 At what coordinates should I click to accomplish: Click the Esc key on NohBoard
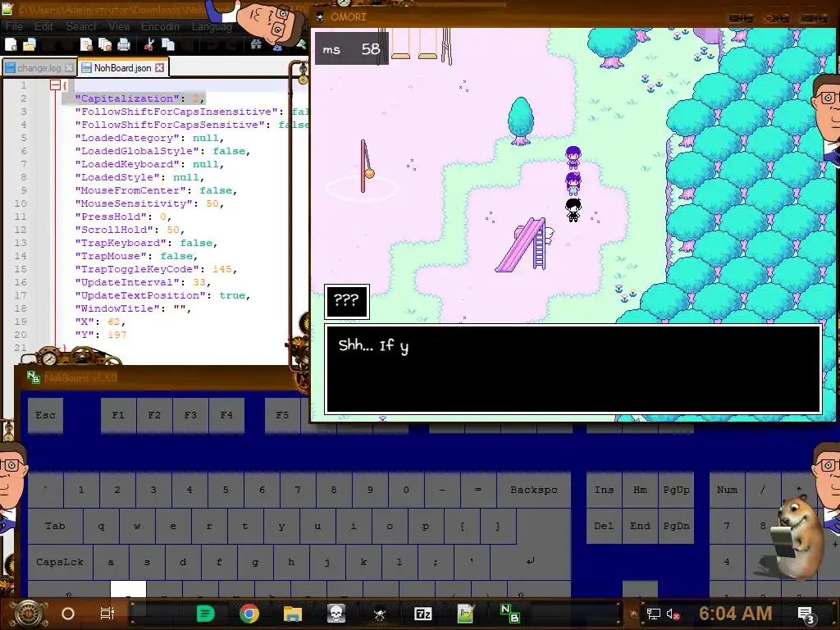click(46, 415)
